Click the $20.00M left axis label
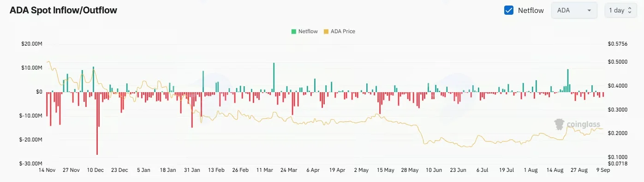The image size is (644, 182). tap(32, 44)
